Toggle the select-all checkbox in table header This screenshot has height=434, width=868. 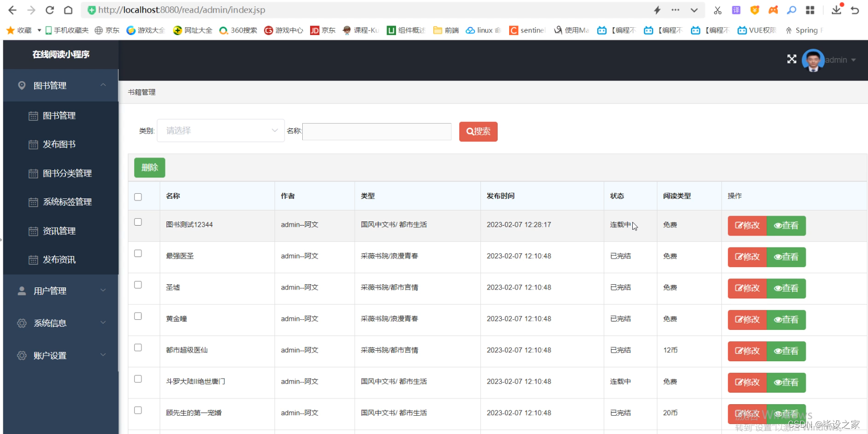click(138, 197)
